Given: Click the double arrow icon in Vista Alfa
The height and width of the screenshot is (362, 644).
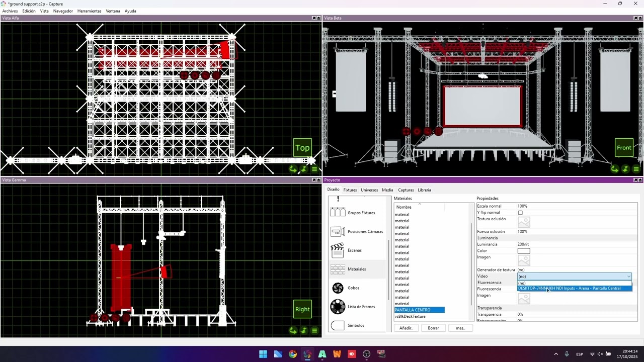Looking at the screenshot, I should (304, 169).
